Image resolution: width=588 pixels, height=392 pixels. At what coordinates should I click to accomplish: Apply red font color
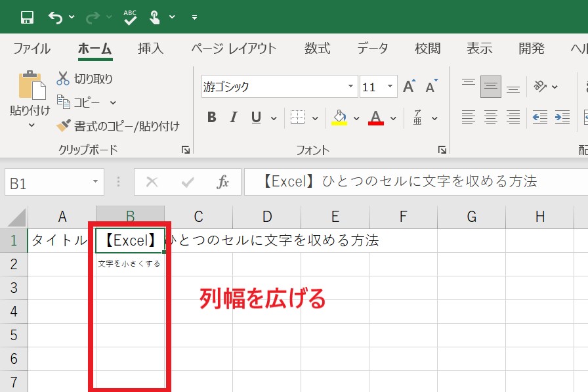pos(376,118)
